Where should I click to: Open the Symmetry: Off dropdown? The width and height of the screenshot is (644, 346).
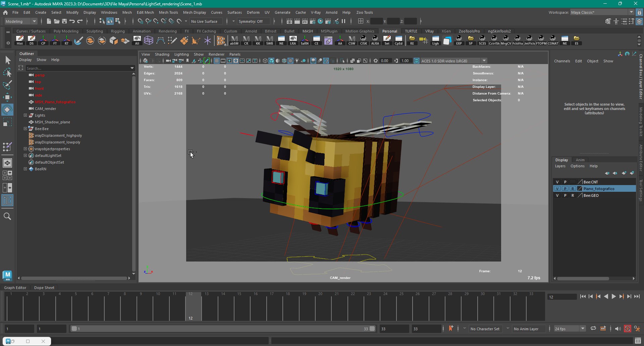[x=253, y=21]
